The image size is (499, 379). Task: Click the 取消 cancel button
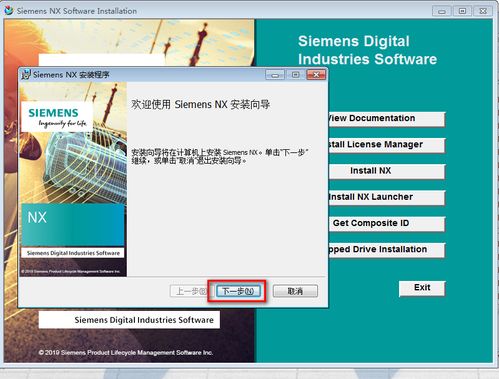tap(295, 291)
